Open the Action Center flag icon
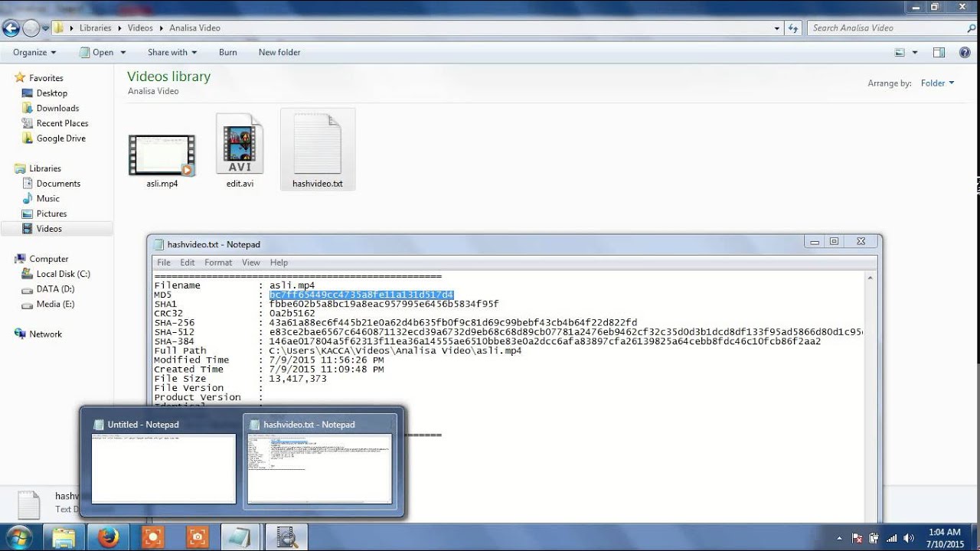 point(857,538)
